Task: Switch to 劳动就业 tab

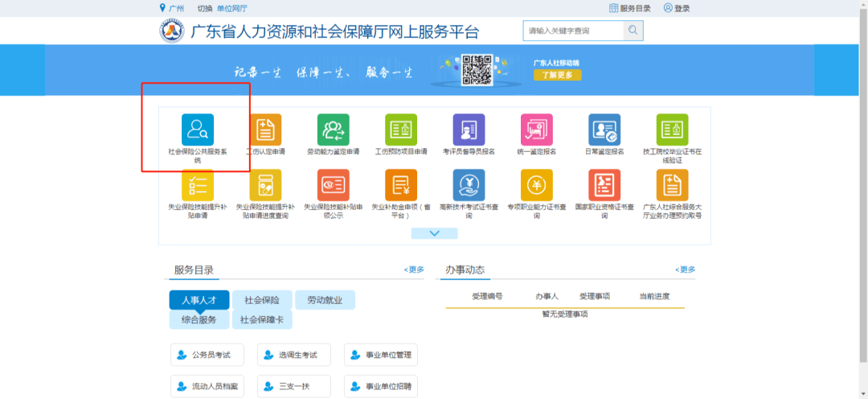Action: click(x=325, y=300)
